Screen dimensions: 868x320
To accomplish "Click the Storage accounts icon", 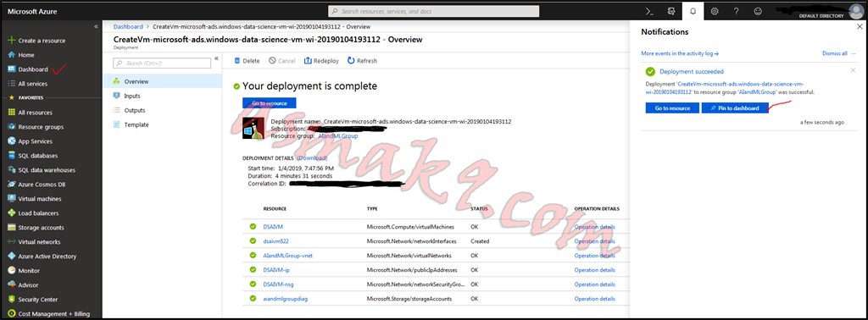I will (x=11, y=227).
